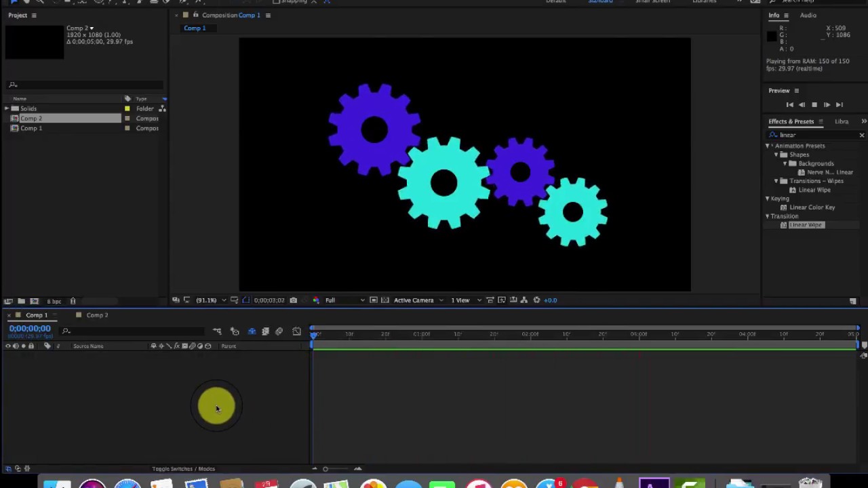Screen dimensions: 868x488
Task: Open 8 bpc color depth settings
Action: (x=54, y=301)
